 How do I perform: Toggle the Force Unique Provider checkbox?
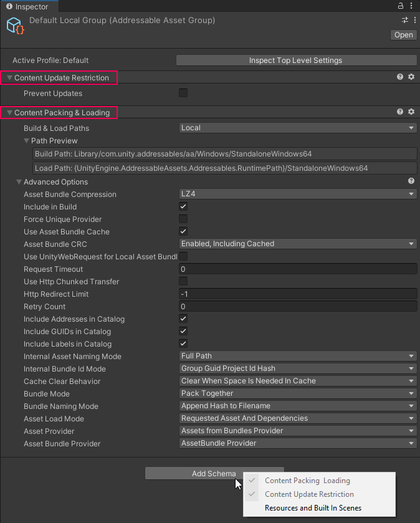pos(183,219)
